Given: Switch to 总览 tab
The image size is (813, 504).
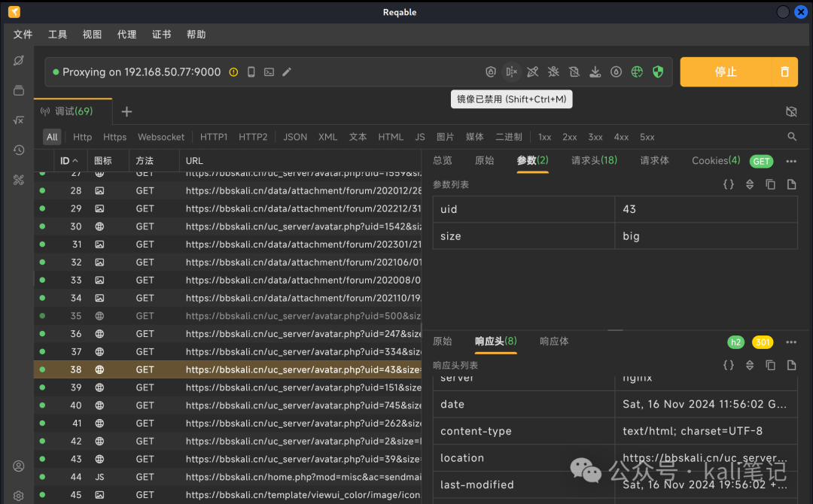Looking at the screenshot, I should point(443,160).
